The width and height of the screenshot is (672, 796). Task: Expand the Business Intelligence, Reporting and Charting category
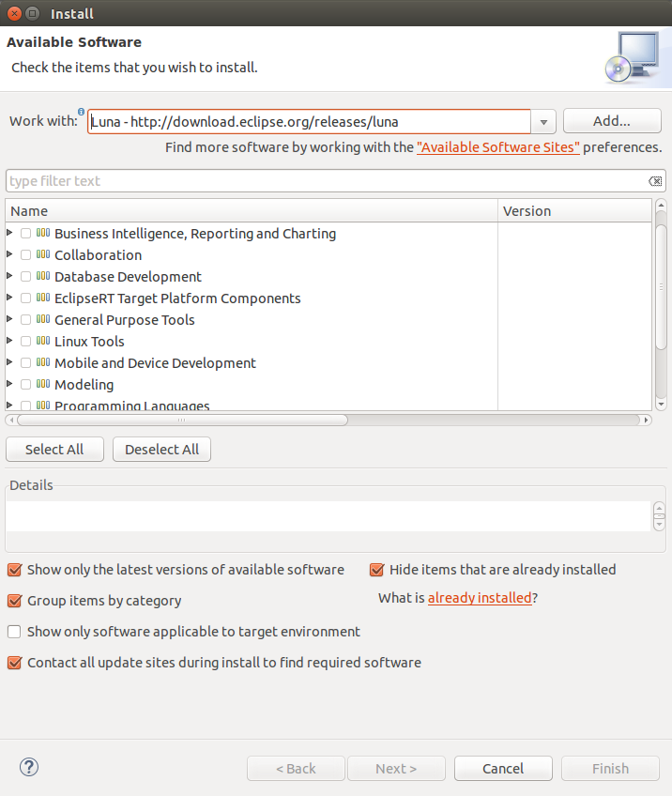[9, 233]
